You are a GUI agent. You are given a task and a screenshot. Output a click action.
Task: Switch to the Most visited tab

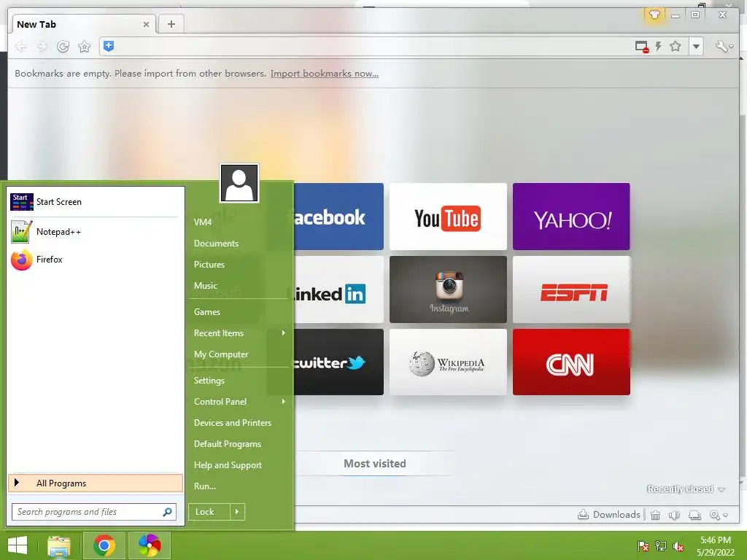coord(374,463)
